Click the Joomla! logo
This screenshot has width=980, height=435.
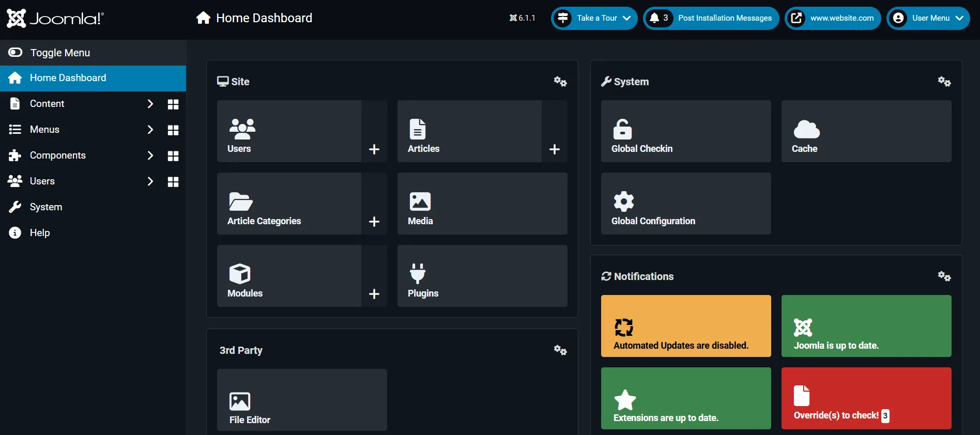[55, 19]
